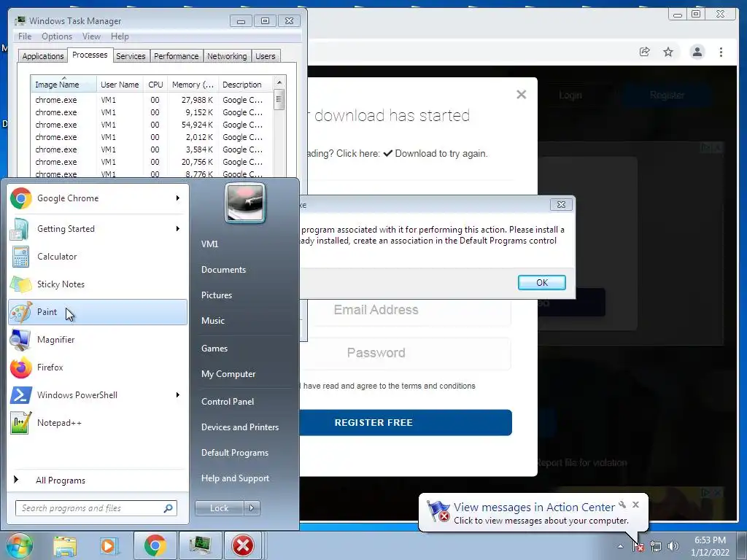
Task: Switch to Services tab
Action: click(131, 55)
